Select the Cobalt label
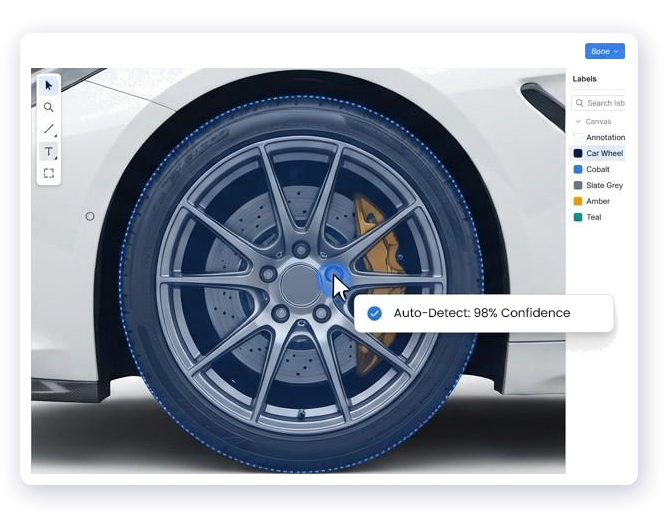Screen dimensions: 672x525 tap(597, 169)
